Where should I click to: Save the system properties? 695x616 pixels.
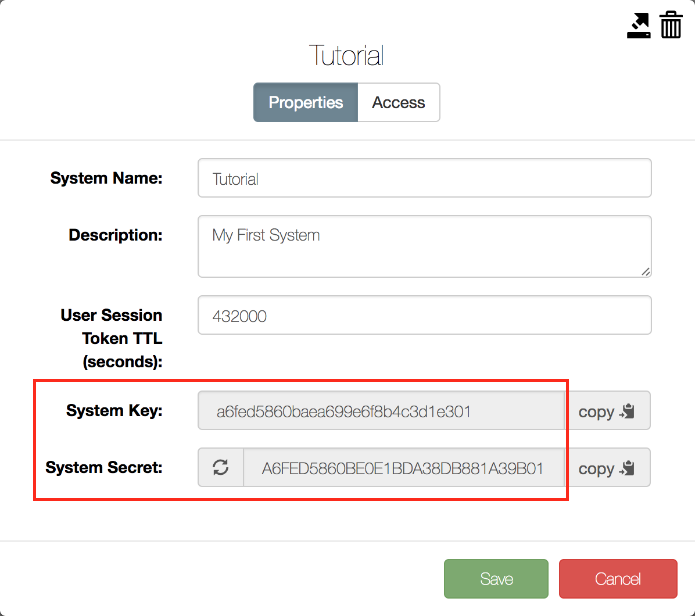tap(496, 579)
